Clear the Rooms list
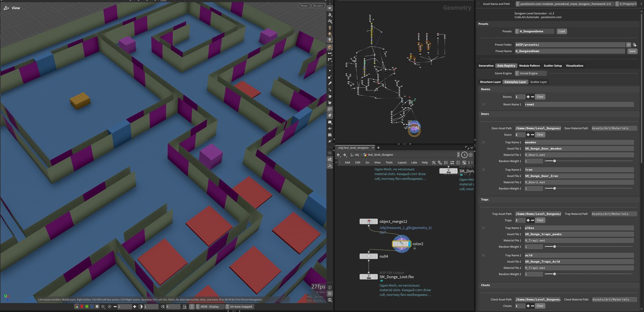Image resolution: width=644 pixels, height=312 pixels. point(540,96)
